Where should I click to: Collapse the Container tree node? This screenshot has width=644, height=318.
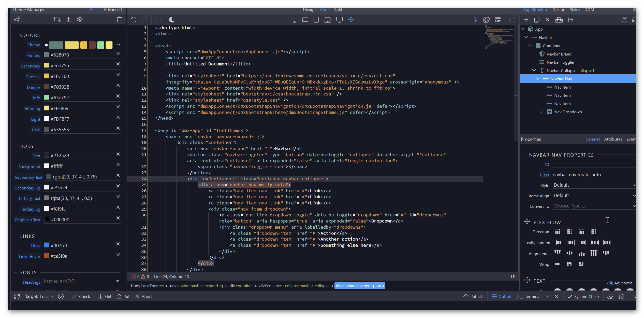(x=530, y=46)
